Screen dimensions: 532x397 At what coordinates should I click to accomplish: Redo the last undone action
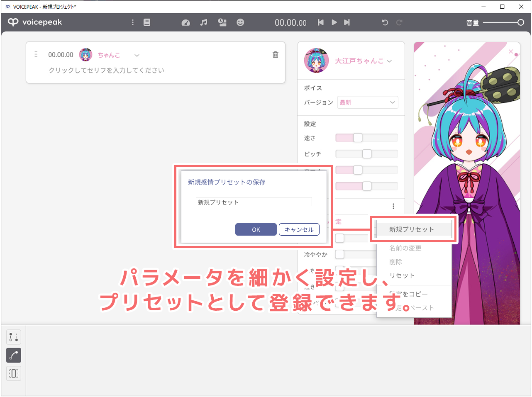click(x=399, y=22)
